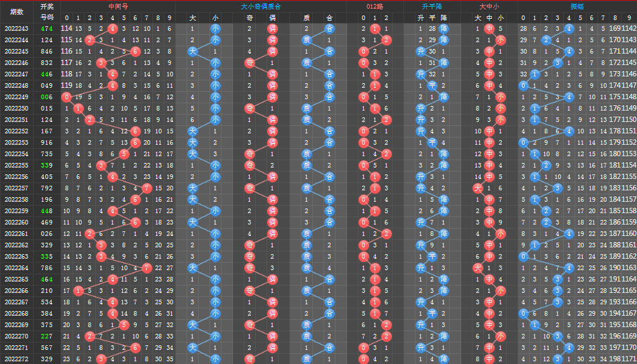Select the red 2 circle in row 2022244's 012路 column
Viewport: 637px width, 364px height.
[x=386, y=40]
